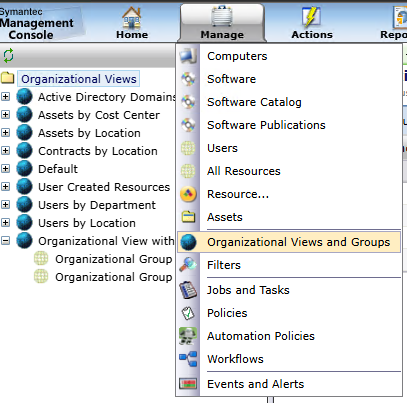
Task: Click the Actions lightning bolt icon
Action: 311,17
